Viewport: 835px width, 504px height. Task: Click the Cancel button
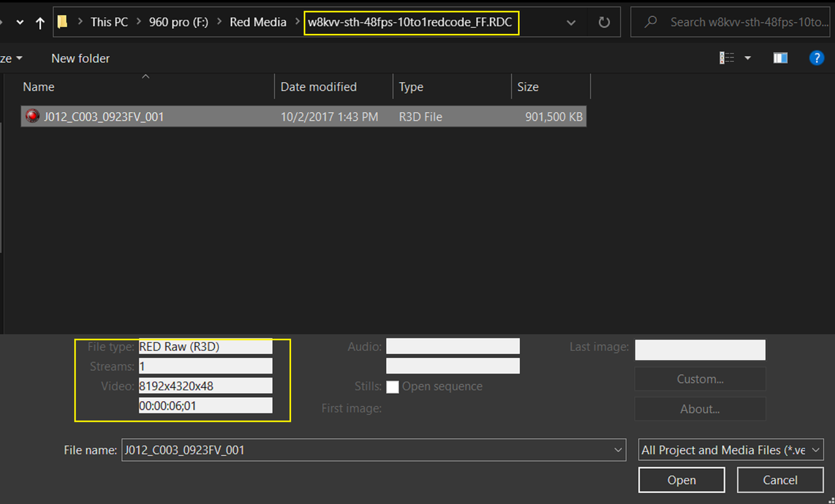[780, 481]
